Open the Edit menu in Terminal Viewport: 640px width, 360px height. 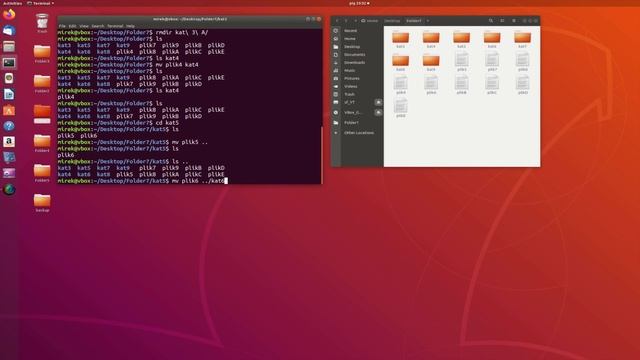[x=72, y=26]
